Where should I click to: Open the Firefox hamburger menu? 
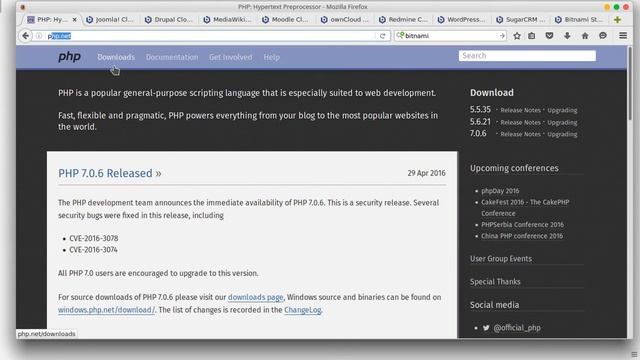point(623,36)
